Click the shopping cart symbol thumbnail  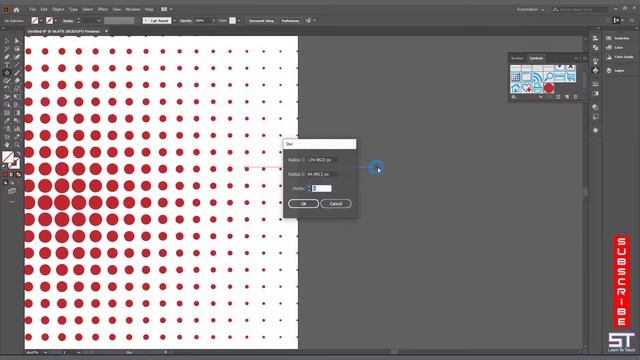(571, 77)
